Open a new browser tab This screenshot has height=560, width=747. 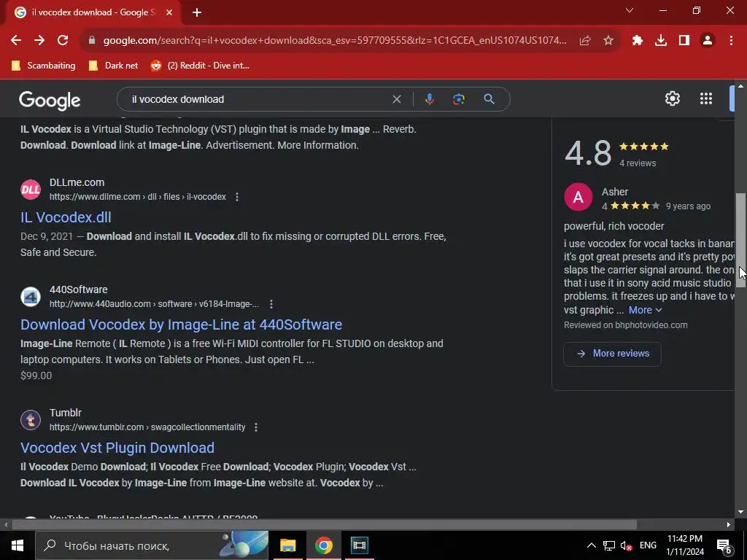tap(197, 12)
